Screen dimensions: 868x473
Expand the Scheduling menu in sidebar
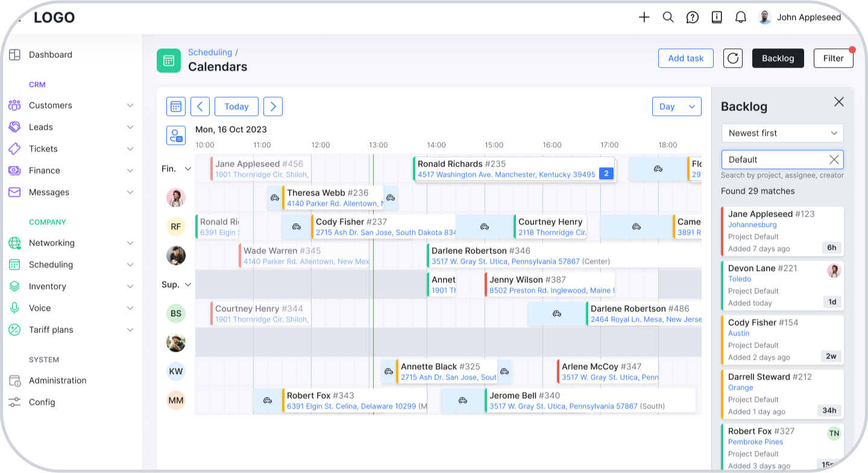click(x=50, y=264)
